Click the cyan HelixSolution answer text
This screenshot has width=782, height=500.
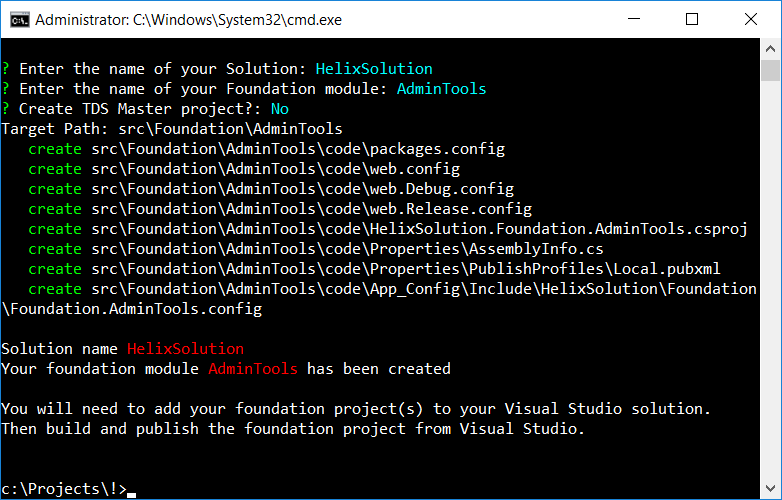tap(374, 69)
